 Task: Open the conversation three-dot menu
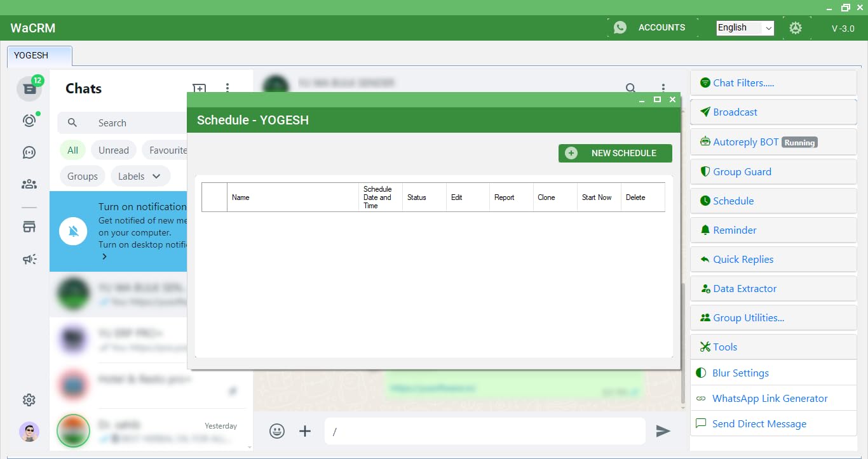coord(663,88)
